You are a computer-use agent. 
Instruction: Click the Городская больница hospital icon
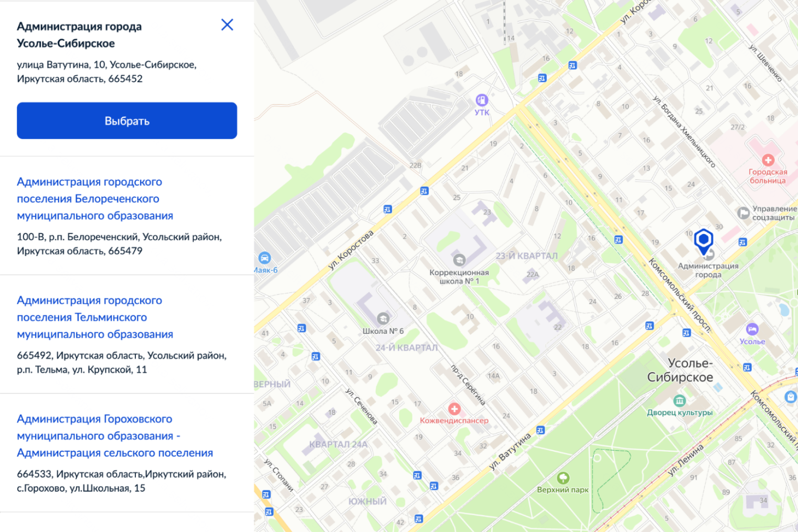pos(768,160)
